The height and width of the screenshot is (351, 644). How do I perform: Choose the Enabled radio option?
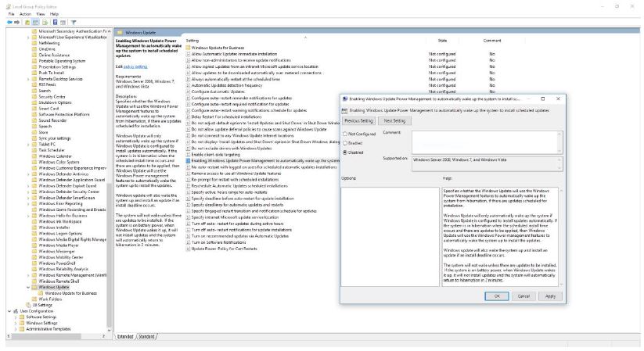click(x=345, y=143)
